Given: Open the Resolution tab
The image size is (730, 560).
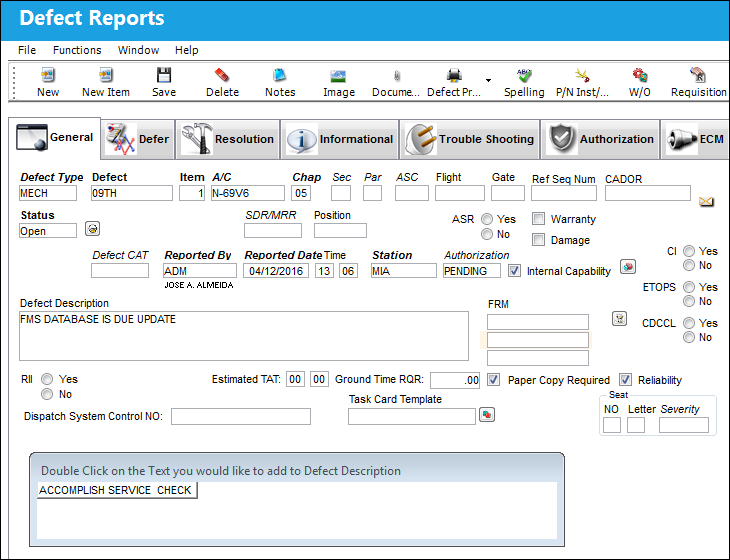Looking at the screenshot, I should pyautogui.click(x=228, y=139).
